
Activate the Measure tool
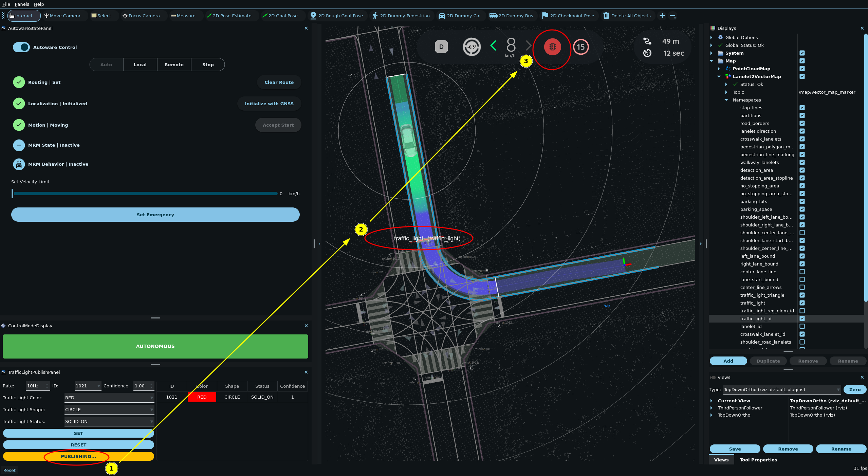pos(183,16)
